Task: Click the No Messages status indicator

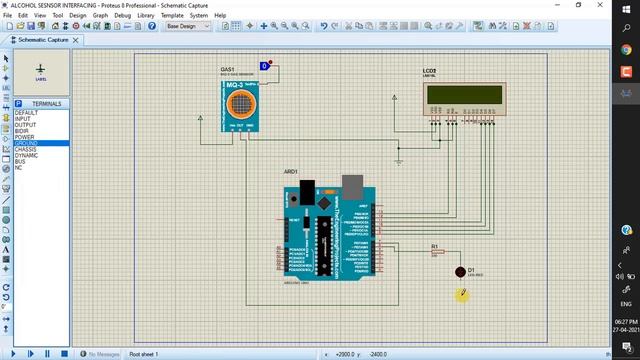Action: tap(100, 354)
